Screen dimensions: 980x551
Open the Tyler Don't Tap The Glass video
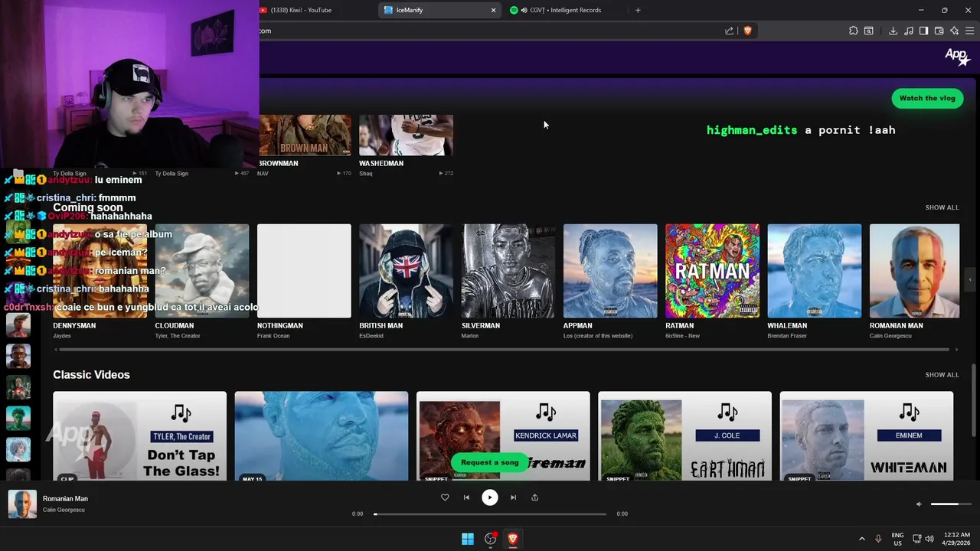point(139,436)
